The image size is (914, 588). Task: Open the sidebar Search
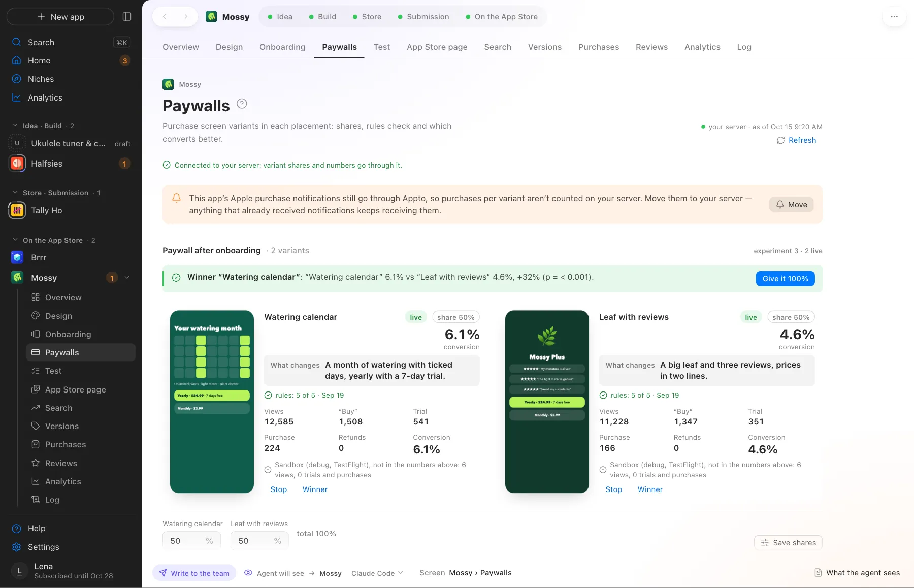71,42
